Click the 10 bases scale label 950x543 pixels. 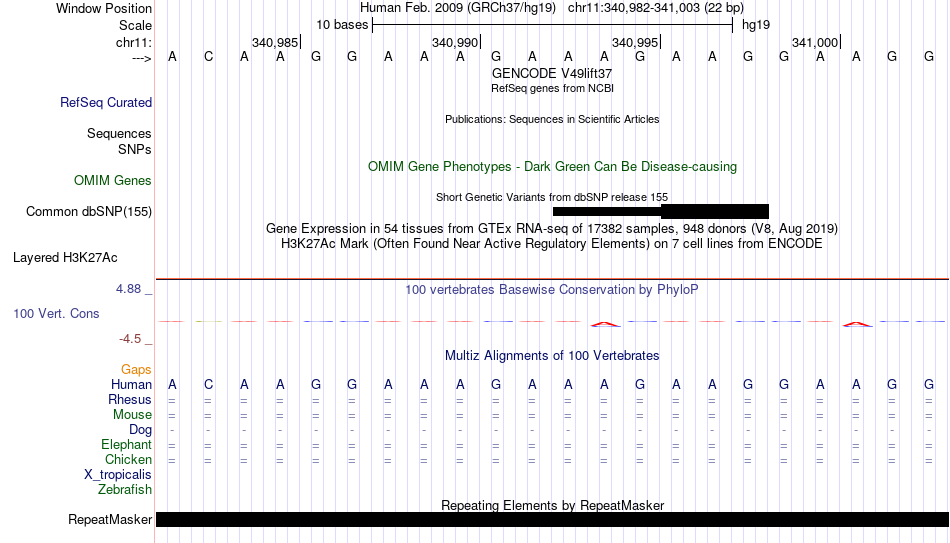pyautogui.click(x=342, y=25)
